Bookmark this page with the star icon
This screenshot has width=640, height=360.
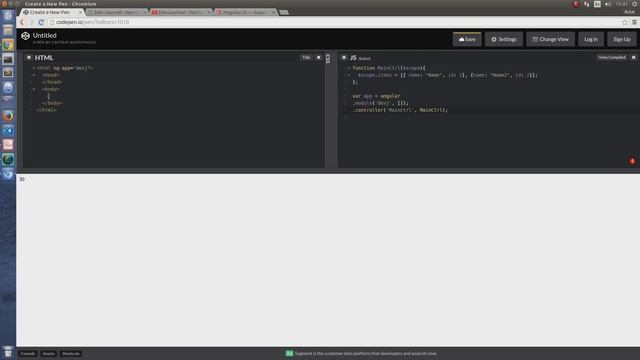(x=625, y=22)
